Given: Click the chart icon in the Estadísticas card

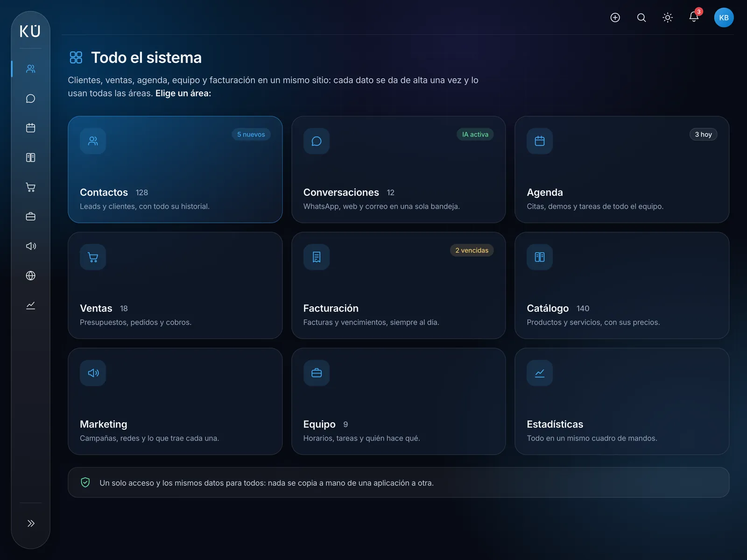Looking at the screenshot, I should coord(540,373).
